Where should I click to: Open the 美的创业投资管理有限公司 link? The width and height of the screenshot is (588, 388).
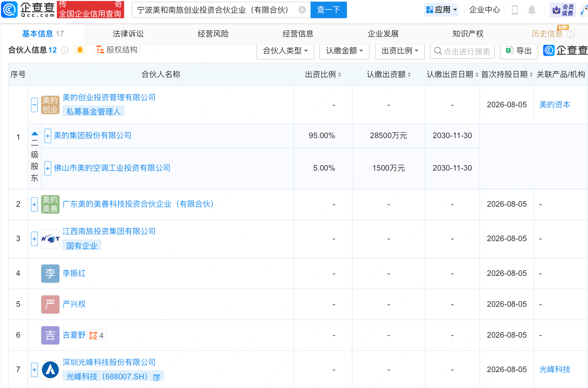(109, 97)
